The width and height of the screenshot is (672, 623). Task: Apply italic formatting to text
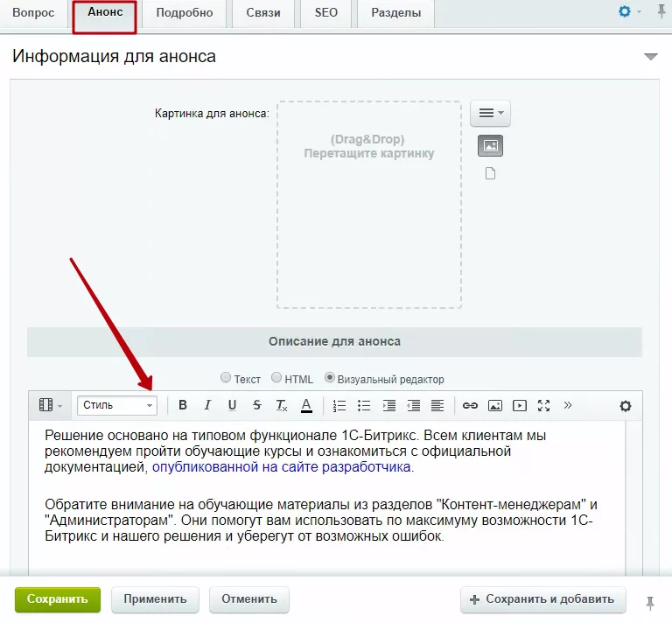tap(207, 405)
